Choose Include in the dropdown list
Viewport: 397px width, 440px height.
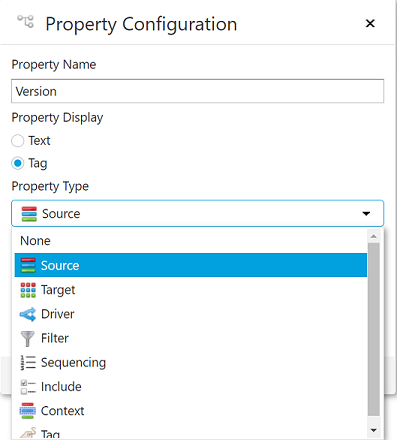(x=191, y=387)
